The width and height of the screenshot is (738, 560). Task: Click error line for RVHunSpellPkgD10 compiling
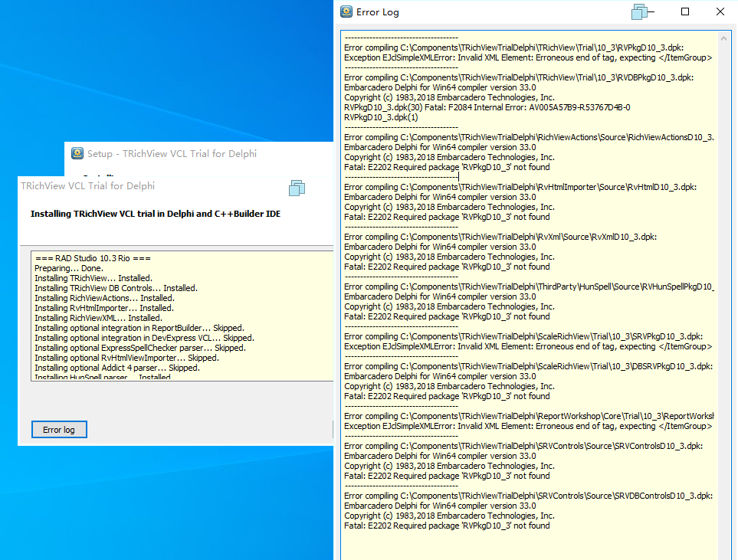pyautogui.click(x=529, y=287)
